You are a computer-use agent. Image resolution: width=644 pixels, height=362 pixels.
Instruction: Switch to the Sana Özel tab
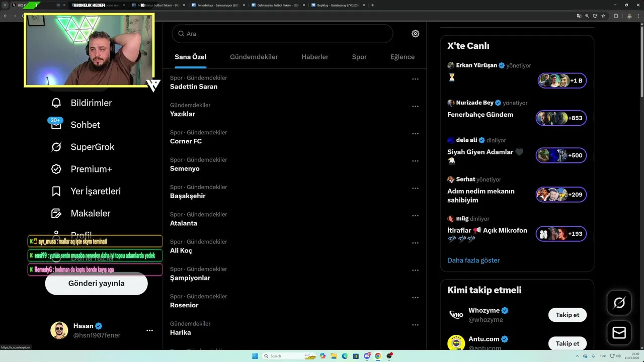[191, 57]
